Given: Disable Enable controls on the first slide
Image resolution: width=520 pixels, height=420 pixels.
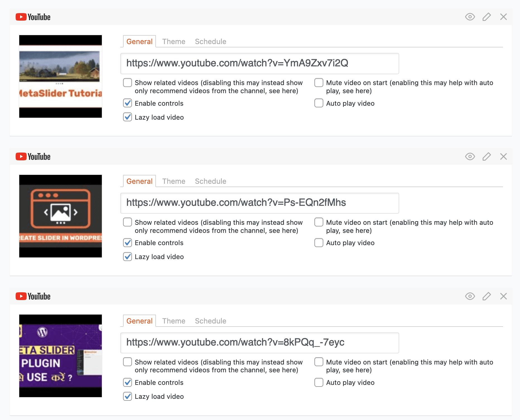Looking at the screenshot, I should 127,103.
